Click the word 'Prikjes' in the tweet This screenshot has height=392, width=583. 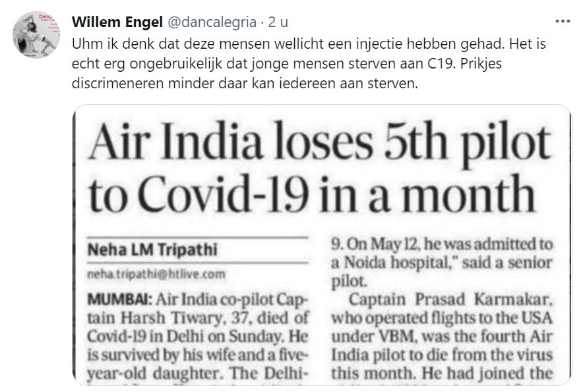(481, 63)
